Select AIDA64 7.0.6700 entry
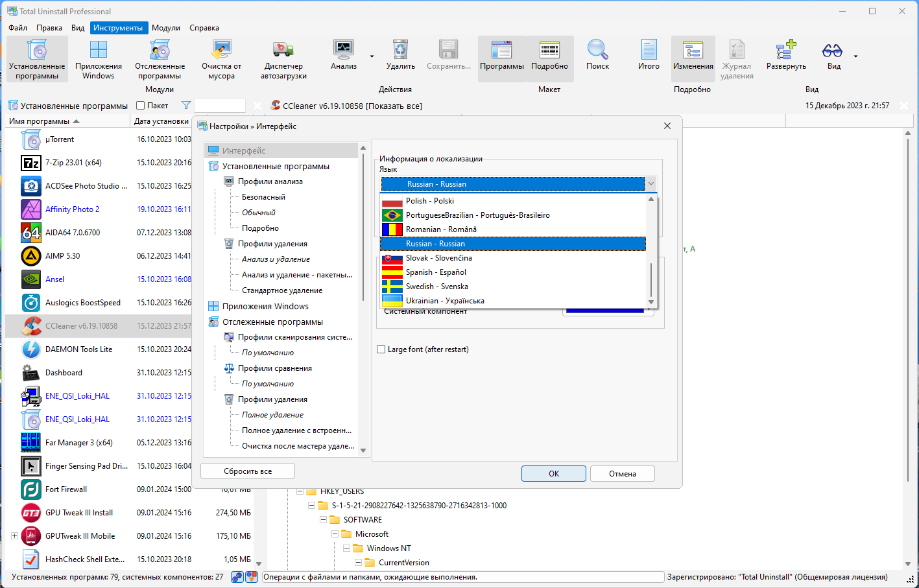 [73, 233]
